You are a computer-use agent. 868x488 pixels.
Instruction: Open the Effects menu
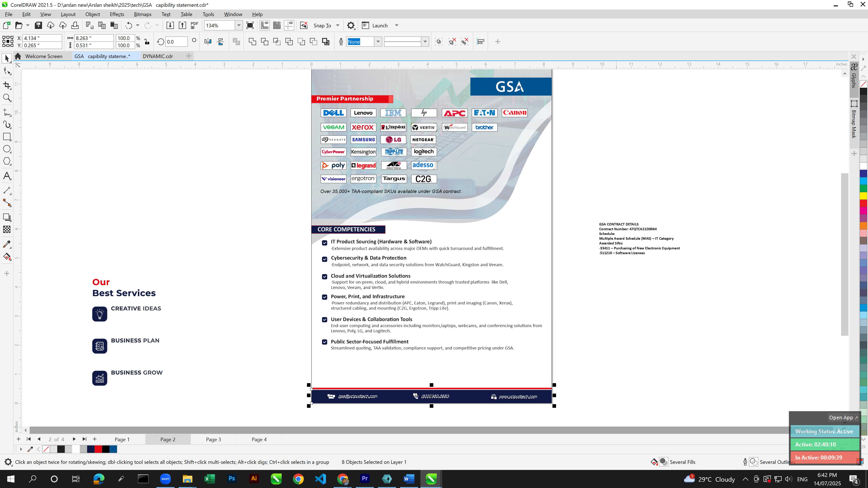117,14
